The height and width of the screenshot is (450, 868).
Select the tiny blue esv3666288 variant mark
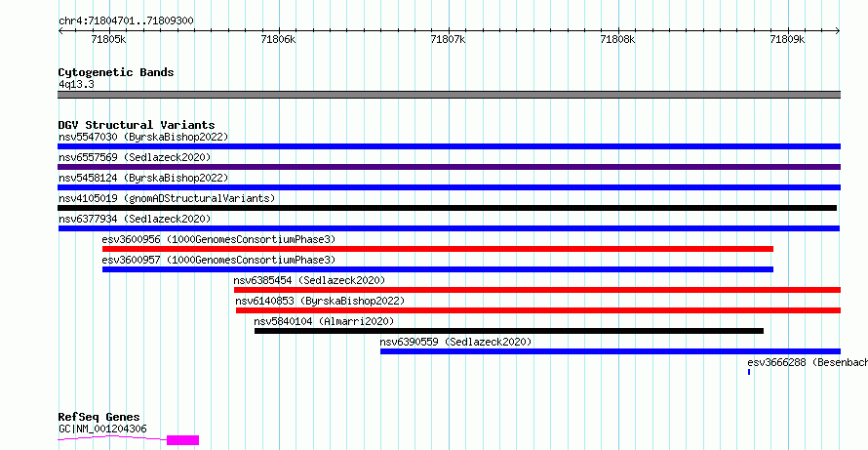(749, 372)
